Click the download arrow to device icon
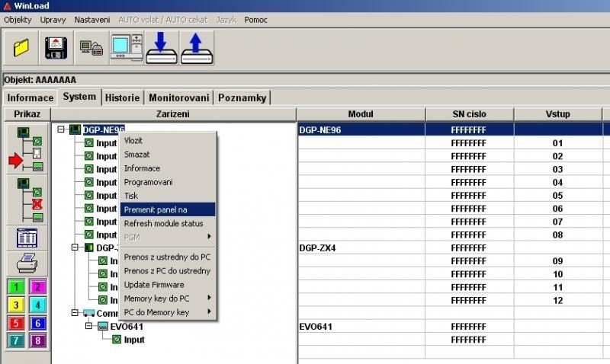610x364 pixels. [161, 48]
